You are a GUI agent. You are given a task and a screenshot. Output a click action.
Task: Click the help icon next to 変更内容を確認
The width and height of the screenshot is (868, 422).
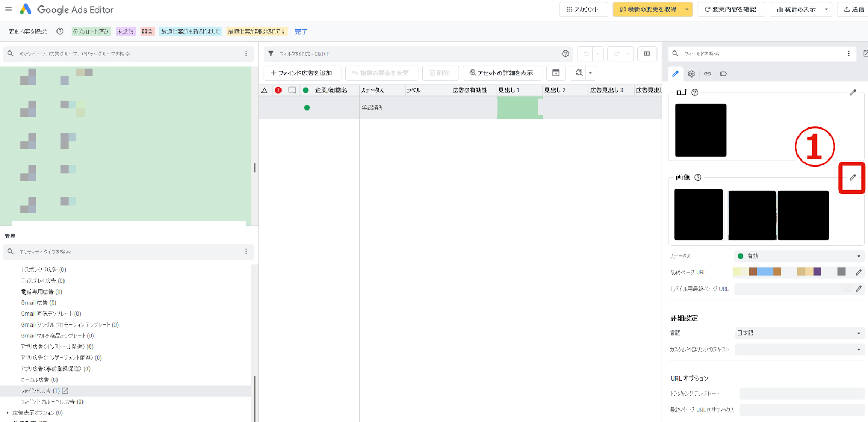60,31
